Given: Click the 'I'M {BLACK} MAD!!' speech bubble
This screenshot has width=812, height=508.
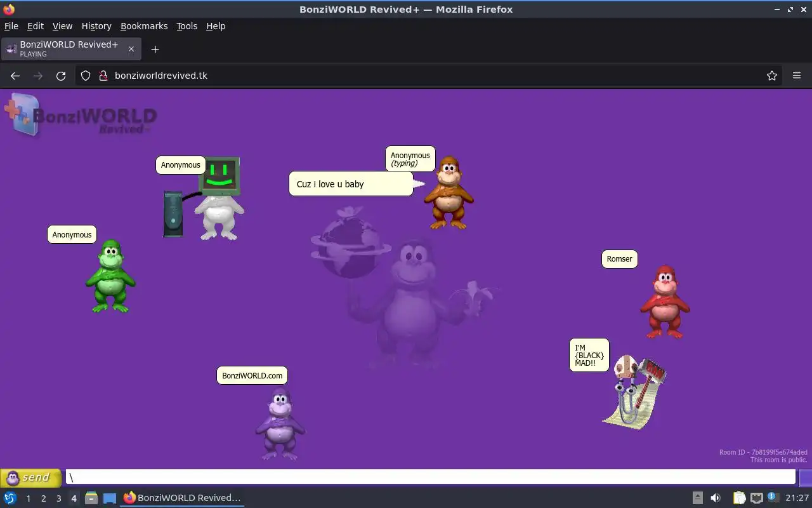Looking at the screenshot, I should [589, 355].
